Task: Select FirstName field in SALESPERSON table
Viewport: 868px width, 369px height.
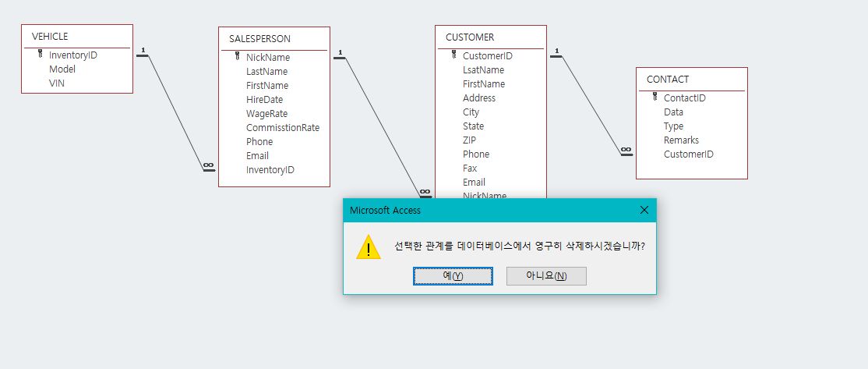Action: [x=267, y=85]
